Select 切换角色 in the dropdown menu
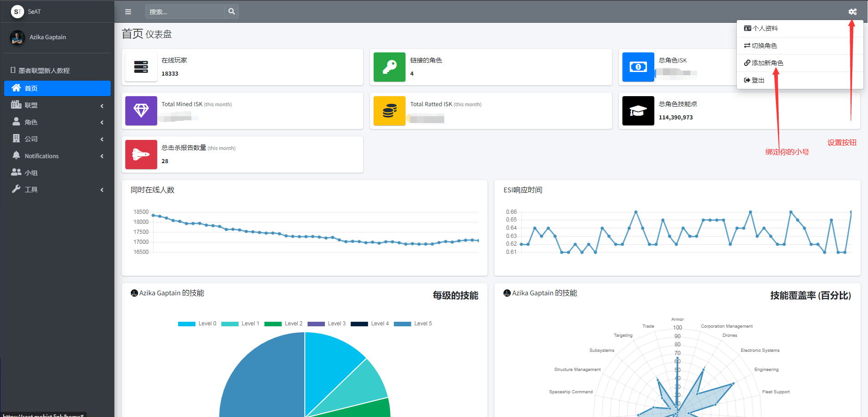Viewport: 868px width, 417px height. click(800, 46)
